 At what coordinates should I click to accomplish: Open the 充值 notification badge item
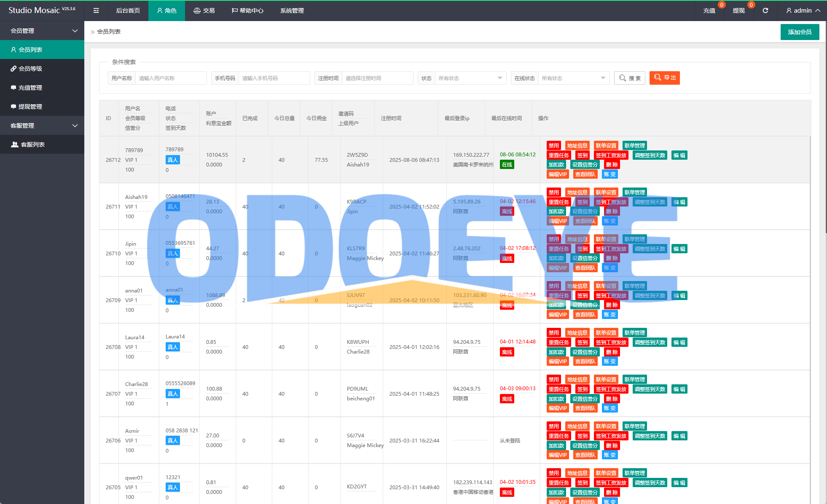[x=709, y=11]
